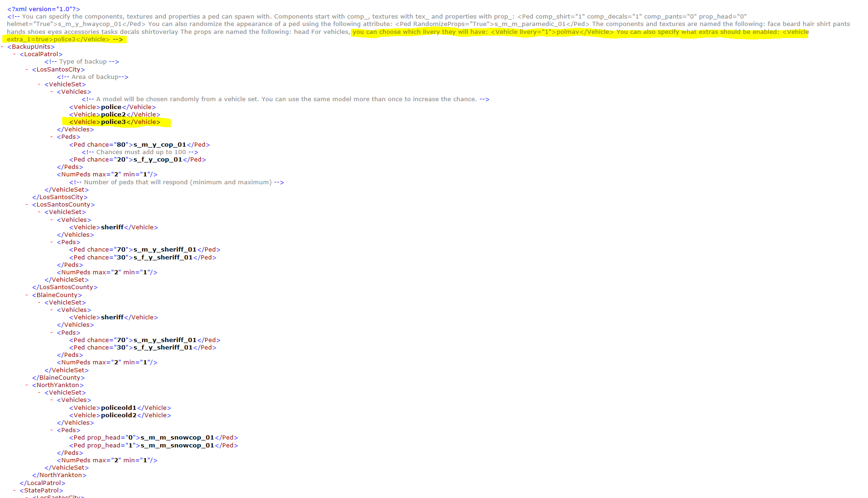Image resolution: width=868 pixels, height=498 pixels.
Task: Click the closing LocalPatrol tag
Action: pos(43,483)
